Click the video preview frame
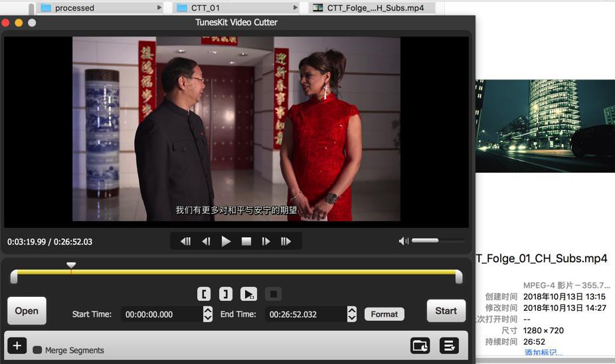The image size is (615, 364). (236, 129)
